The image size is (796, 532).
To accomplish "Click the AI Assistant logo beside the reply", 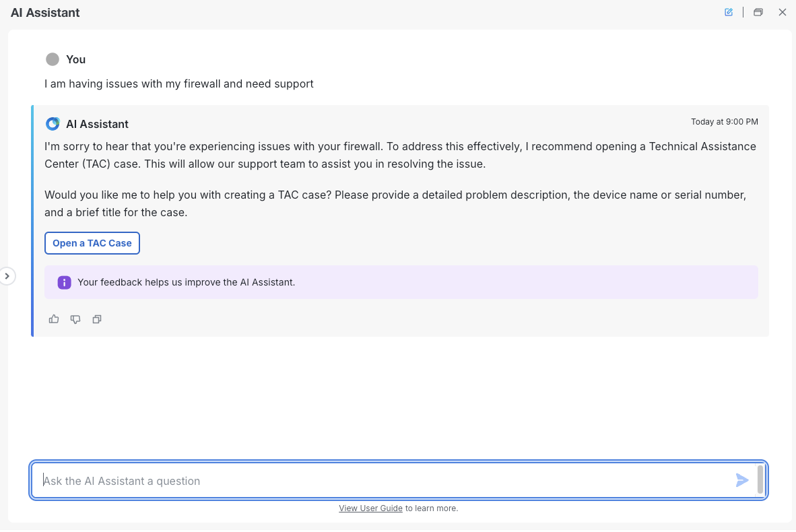I will coord(53,124).
